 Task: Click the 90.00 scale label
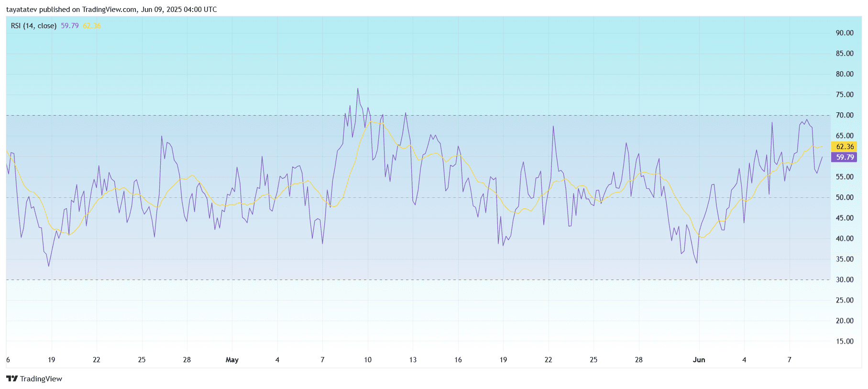[x=845, y=33]
